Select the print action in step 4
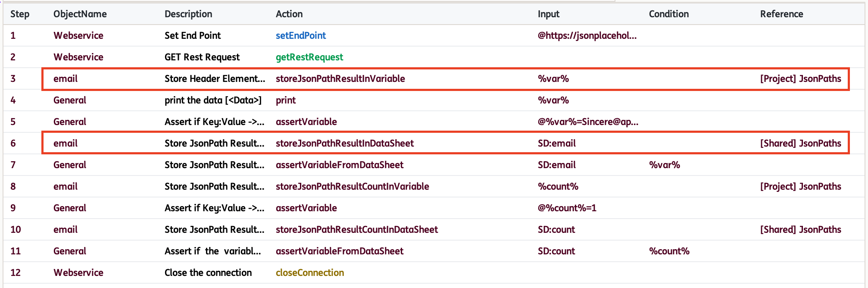The width and height of the screenshot is (868, 288). [x=286, y=100]
